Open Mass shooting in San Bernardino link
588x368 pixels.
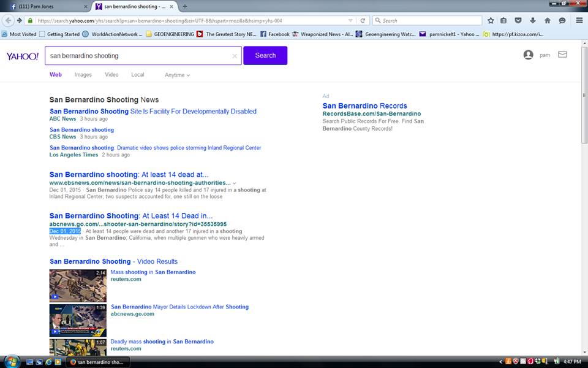point(153,272)
